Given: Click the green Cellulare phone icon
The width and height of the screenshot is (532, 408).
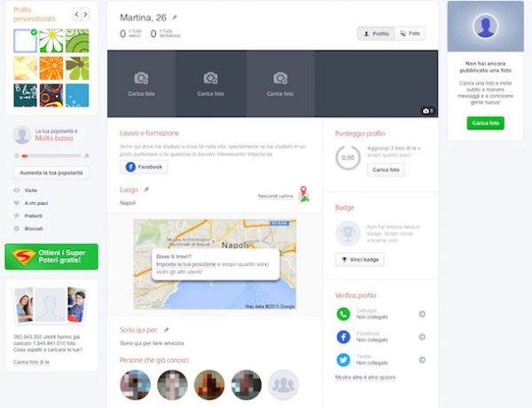Looking at the screenshot, I should [x=342, y=313].
